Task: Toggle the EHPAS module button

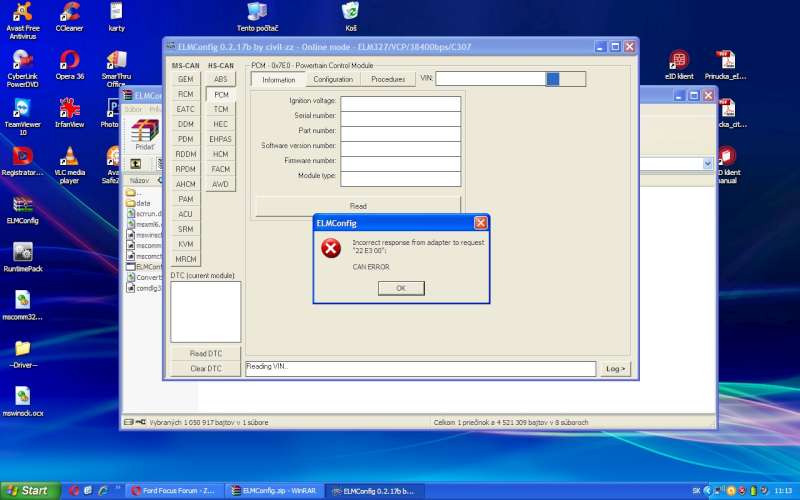Action: [x=220, y=139]
